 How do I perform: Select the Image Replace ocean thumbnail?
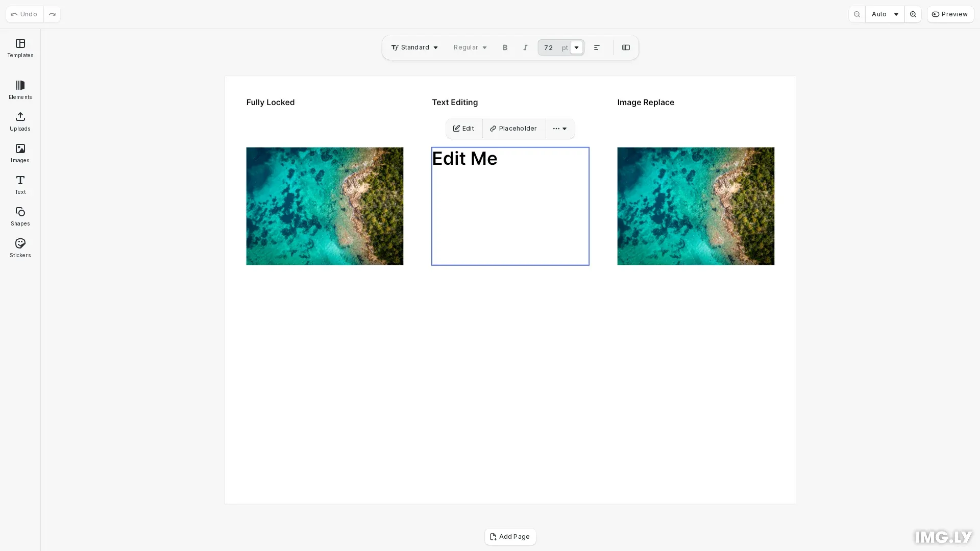(x=696, y=206)
